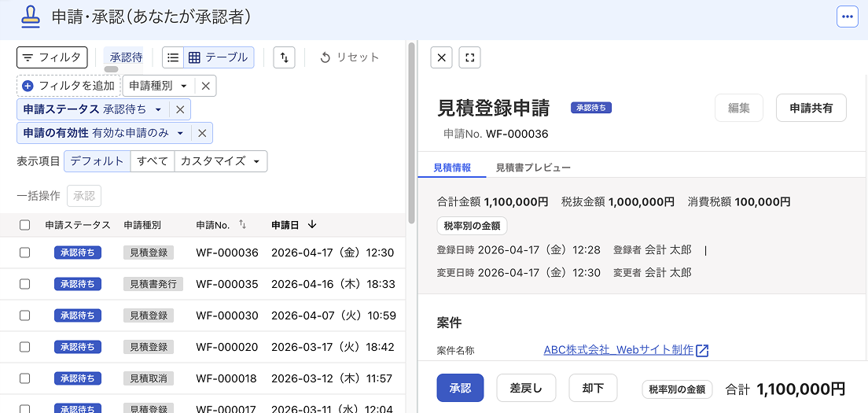Click the 申請ステータス column header
This screenshot has width=868, height=413.
[78, 225]
